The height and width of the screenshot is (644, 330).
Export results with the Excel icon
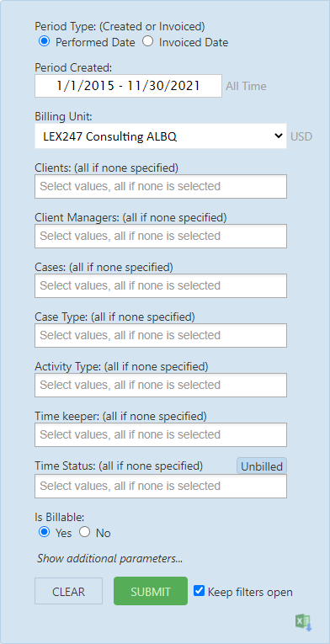pos(304,623)
